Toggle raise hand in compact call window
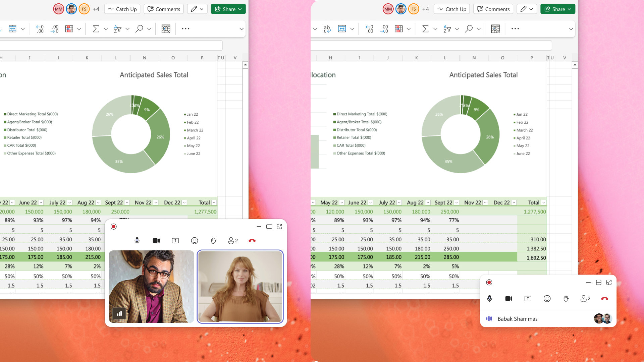The width and height of the screenshot is (644, 362). 566,299
